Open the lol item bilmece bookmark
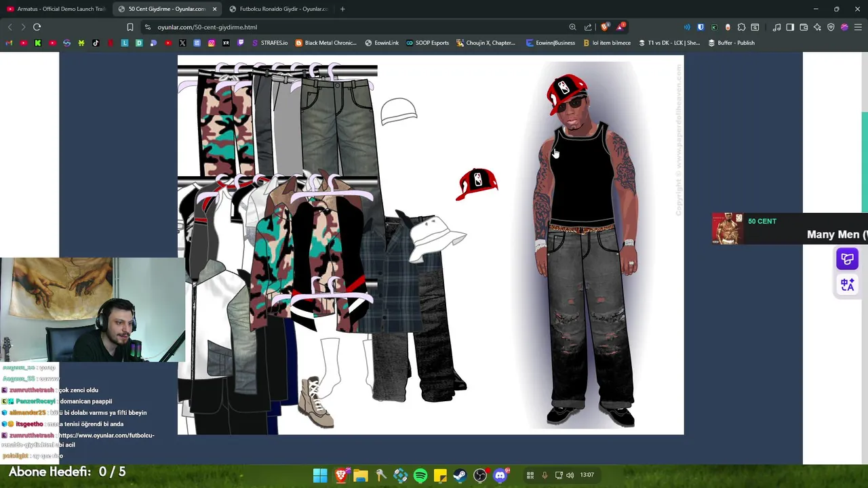This screenshot has width=868, height=488. tap(606, 43)
